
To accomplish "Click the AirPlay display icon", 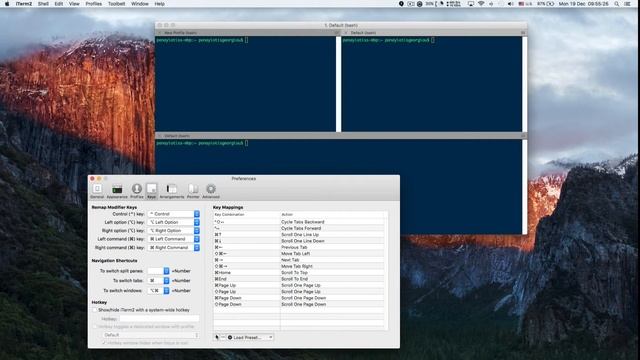I will coord(471,4).
